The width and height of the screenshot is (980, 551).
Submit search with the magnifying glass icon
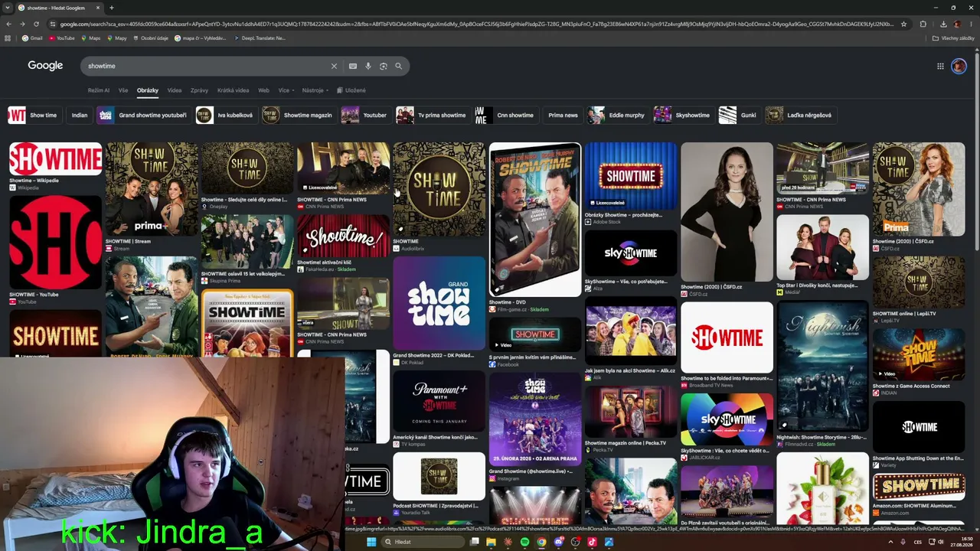[398, 66]
